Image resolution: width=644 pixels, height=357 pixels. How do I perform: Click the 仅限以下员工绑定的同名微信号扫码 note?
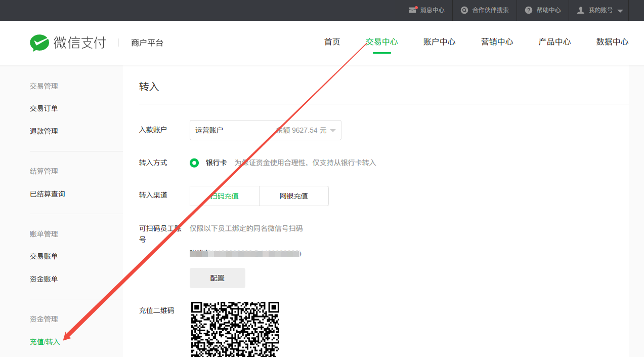[x=246, y=228]
